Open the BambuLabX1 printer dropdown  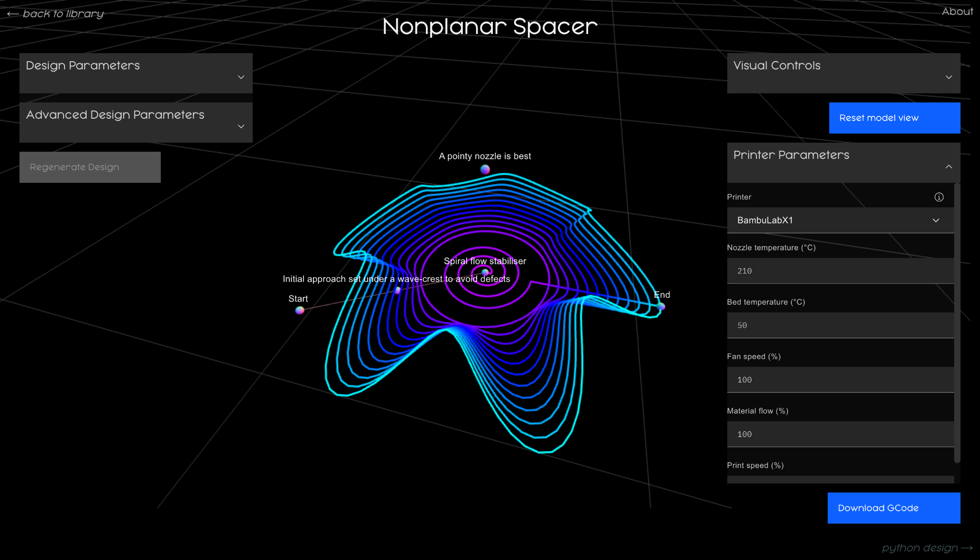[x=840, y=220]
